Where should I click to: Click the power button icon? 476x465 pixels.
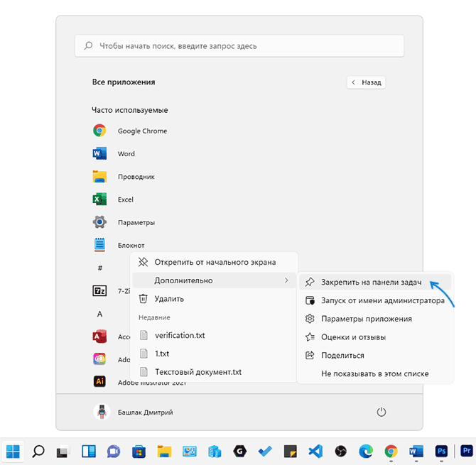click(x=382, y=412)
